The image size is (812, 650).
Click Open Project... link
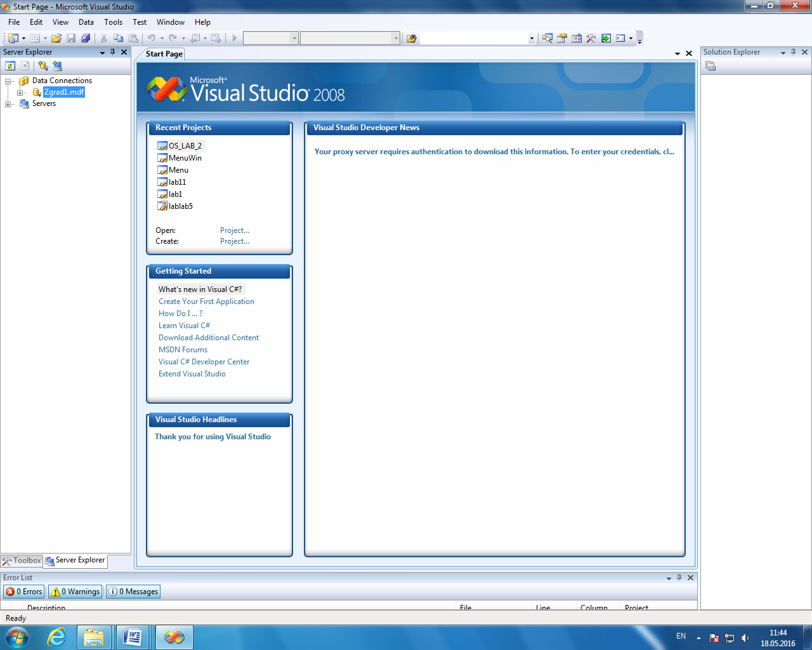(x=235, y=230)
